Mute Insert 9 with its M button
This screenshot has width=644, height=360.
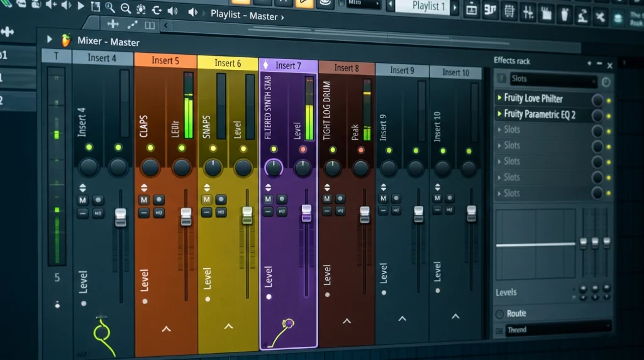383,198
